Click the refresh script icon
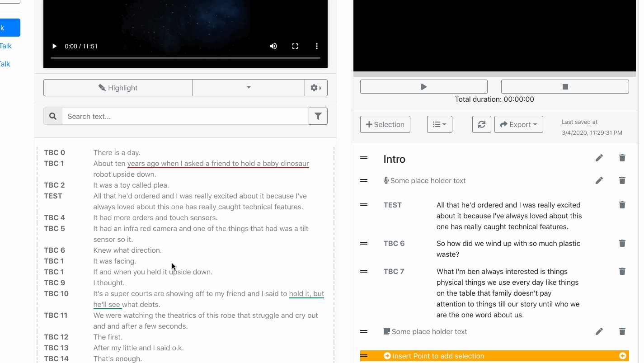Screen dimensions: 644x363 pos(482,124)
